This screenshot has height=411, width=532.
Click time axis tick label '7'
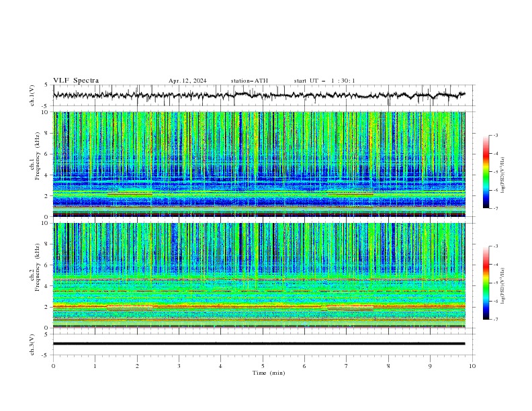(347, 366)
